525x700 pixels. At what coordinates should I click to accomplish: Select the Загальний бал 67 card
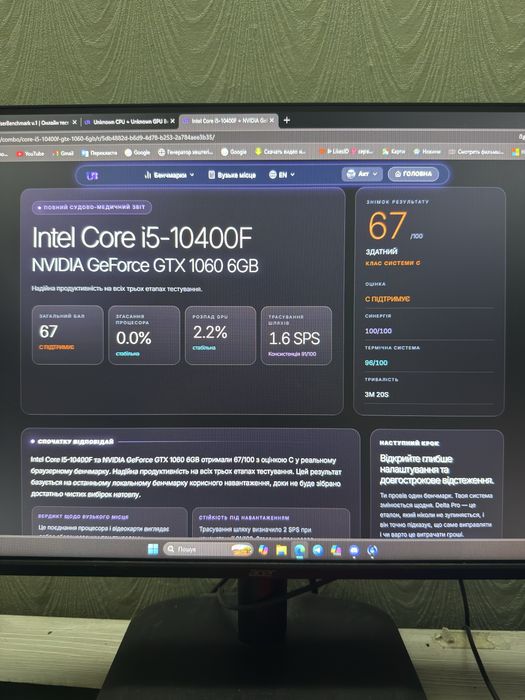67,335
